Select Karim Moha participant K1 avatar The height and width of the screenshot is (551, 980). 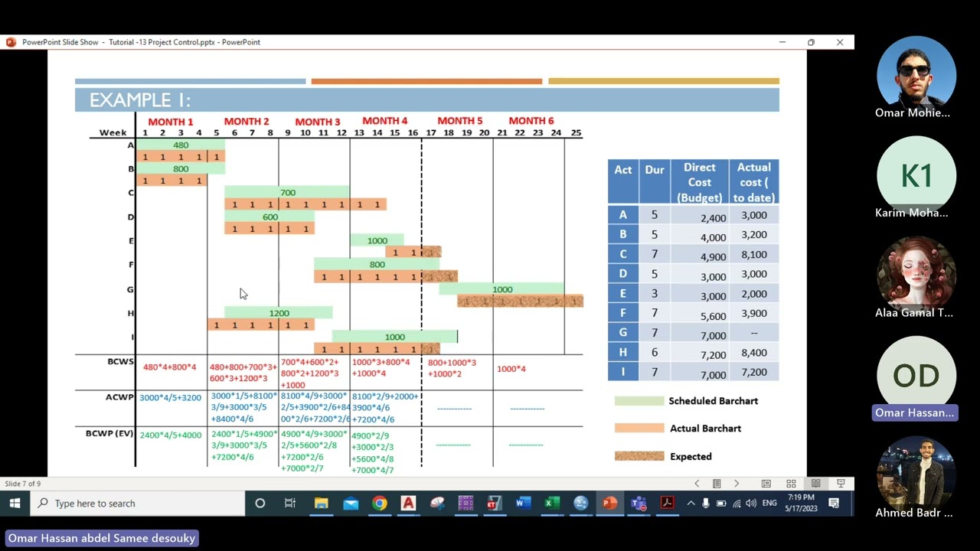click(x=916, y=176)
